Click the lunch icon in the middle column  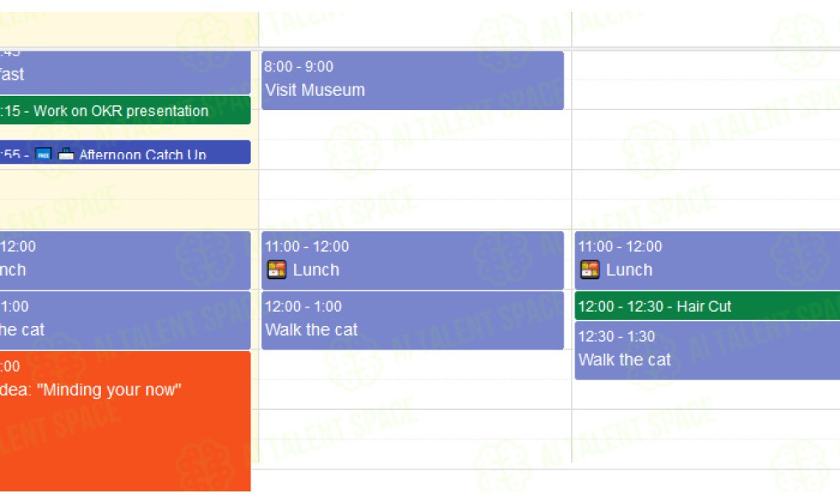(276, 270)
